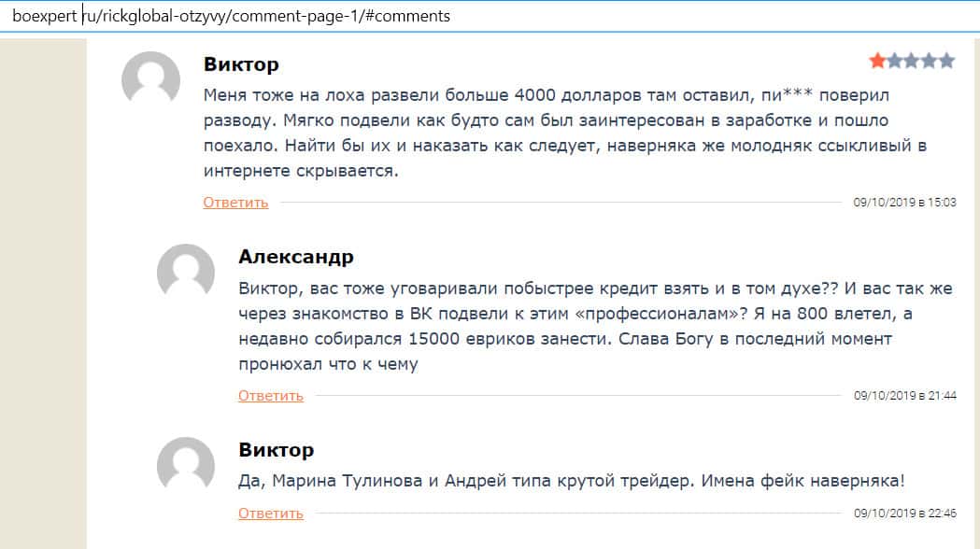Click the first red rating star
Screen dimensions: 980x549
pyautogui.click(x=877, y=62)
